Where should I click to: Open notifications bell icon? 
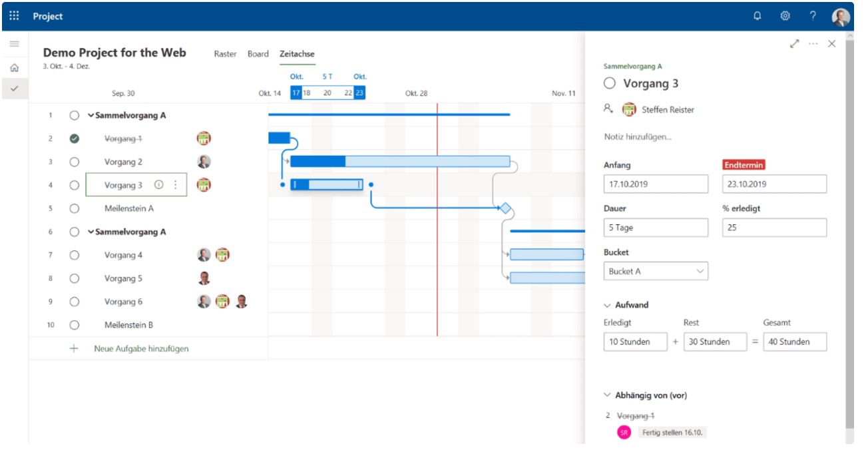click(x=758, y=16)
